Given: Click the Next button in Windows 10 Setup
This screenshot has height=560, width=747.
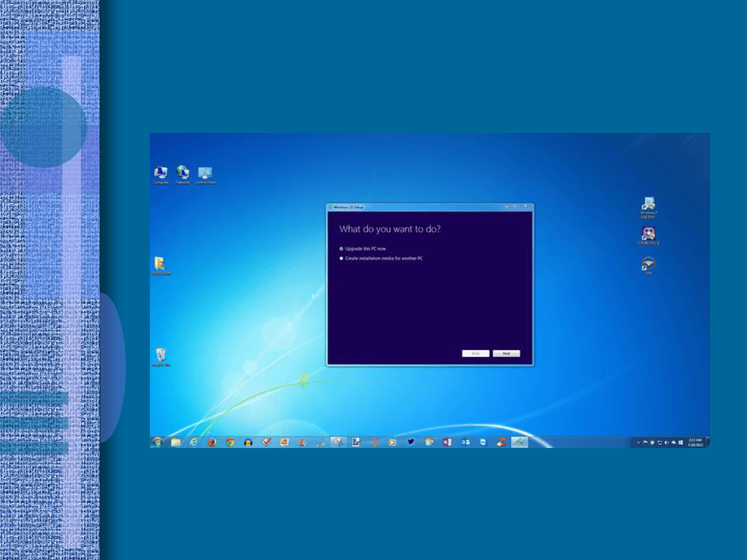Looking at the screenshot, I should [x=506, y=353].
